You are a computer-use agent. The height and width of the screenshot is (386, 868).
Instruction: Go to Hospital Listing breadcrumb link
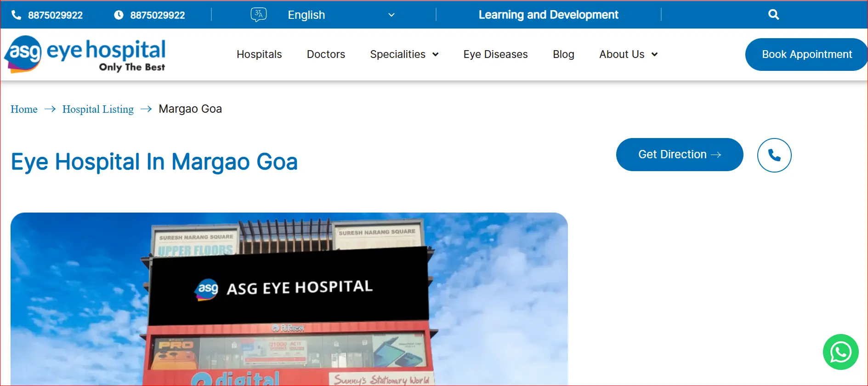(98, 109)
